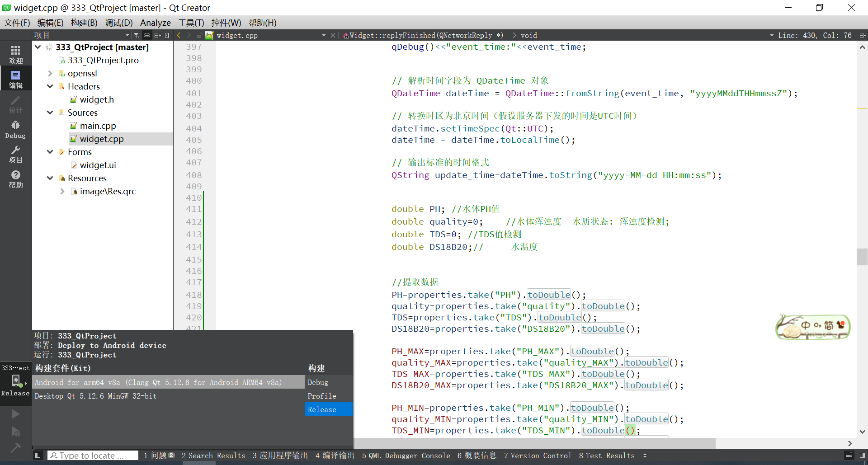The height and width of the screenshot is (465, 868).
Task: Expand the openssl tree node
Action: [x=50, y=73]
